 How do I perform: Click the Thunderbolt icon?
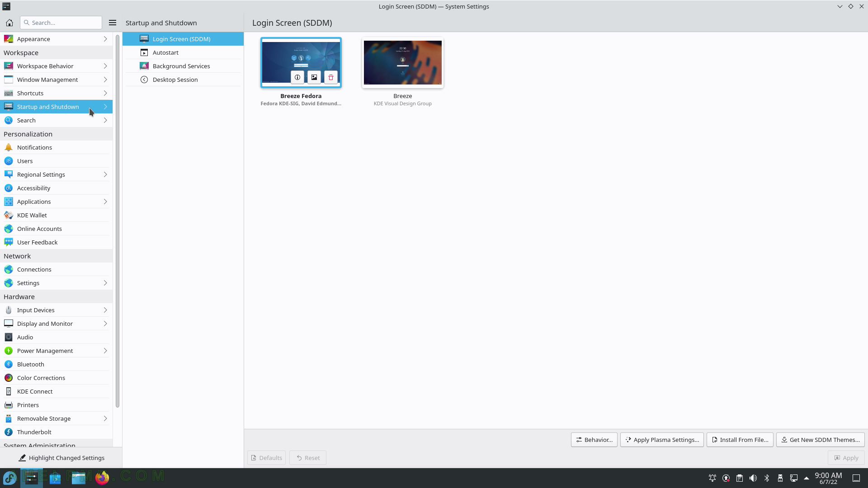point(9,432)
